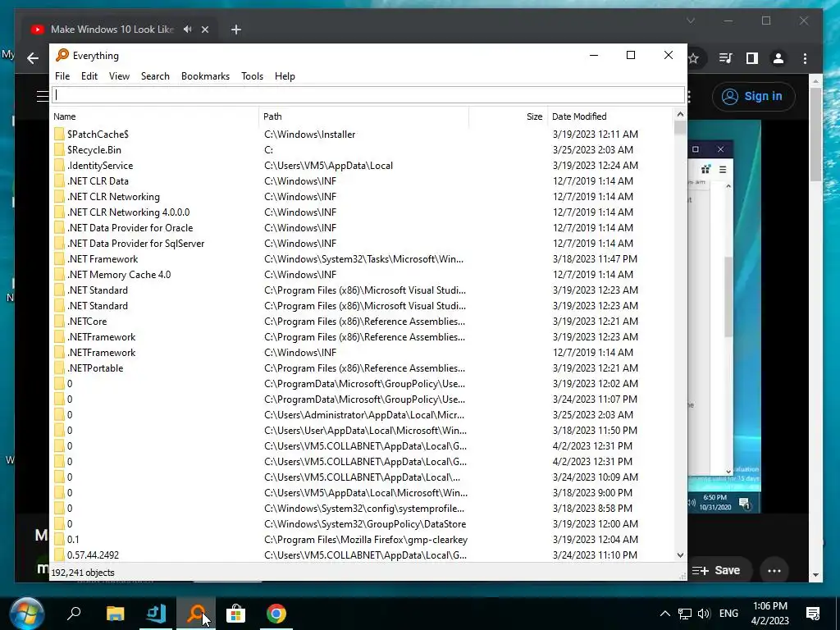Select the 0.57.44.2492 folder icon

tap(59, 555)
